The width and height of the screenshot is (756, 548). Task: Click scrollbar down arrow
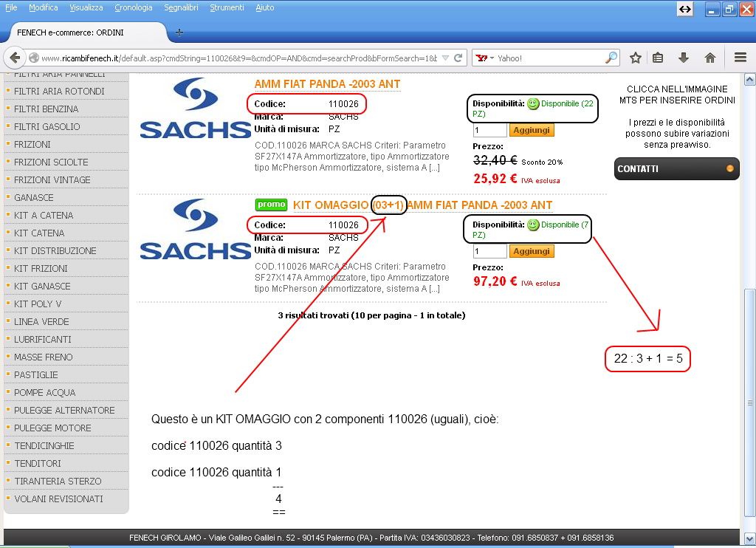click(750, 538)
